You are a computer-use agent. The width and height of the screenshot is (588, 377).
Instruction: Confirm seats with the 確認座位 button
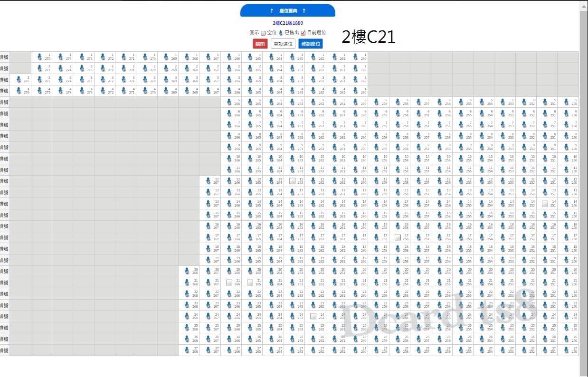pos(311,44)
